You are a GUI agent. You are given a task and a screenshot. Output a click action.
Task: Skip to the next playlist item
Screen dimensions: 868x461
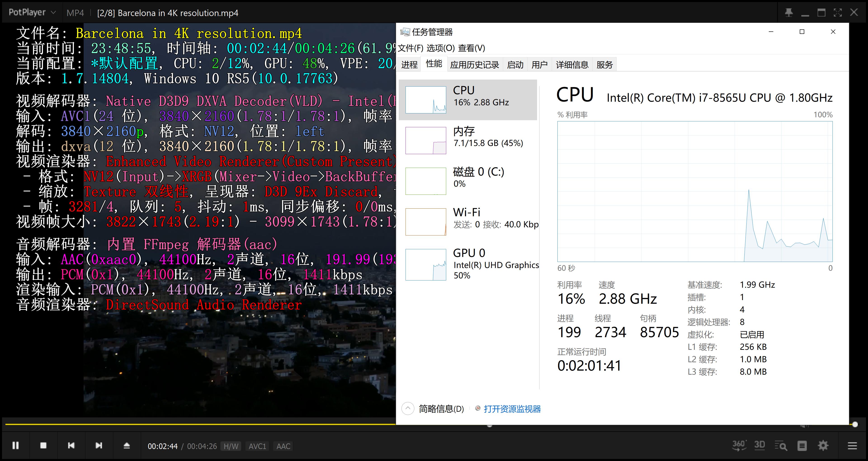pos(99,445)
